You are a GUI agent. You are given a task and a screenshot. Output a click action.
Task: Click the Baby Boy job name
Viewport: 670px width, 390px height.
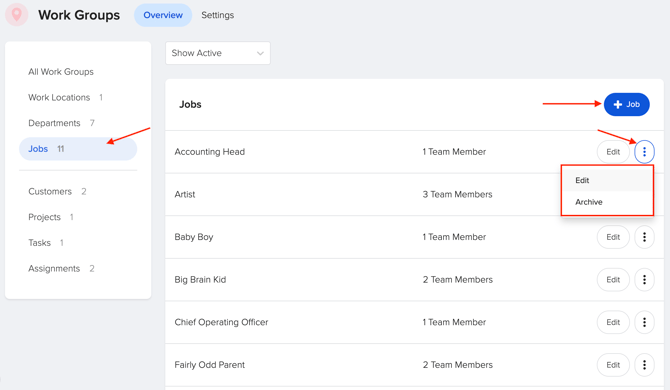(x=194, y=237)
